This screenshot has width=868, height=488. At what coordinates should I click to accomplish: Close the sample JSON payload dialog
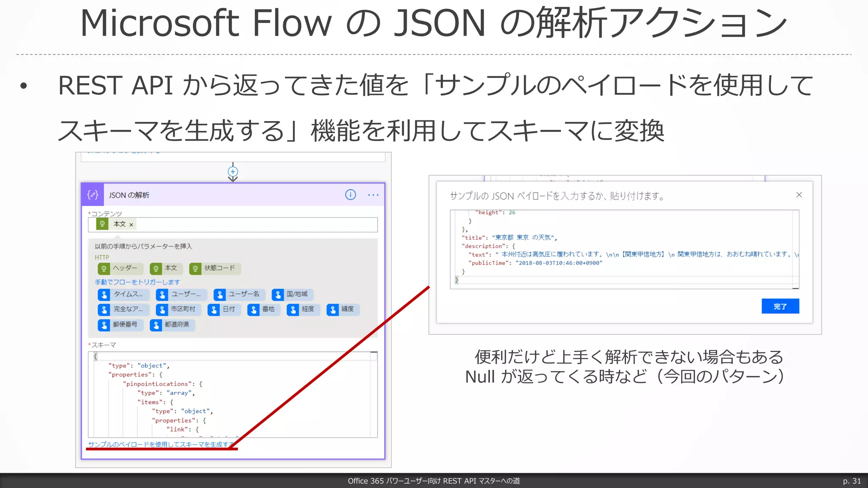coord(799,195)
